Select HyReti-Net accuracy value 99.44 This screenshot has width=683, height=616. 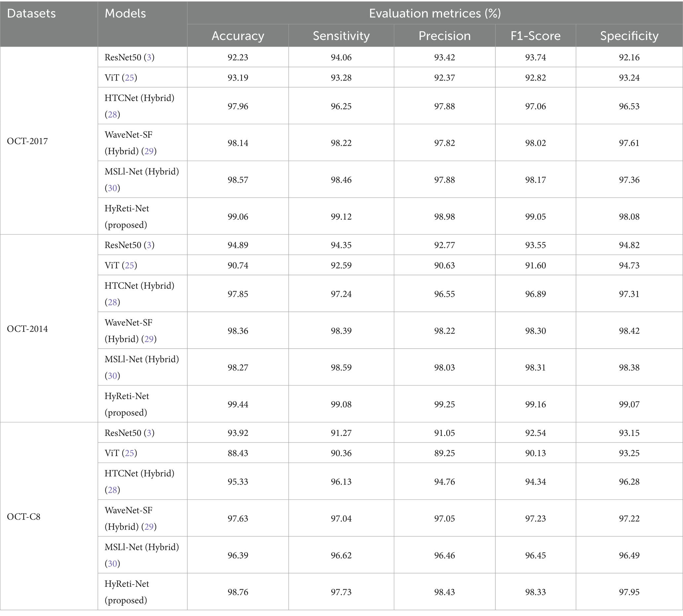tap(238, 404)
